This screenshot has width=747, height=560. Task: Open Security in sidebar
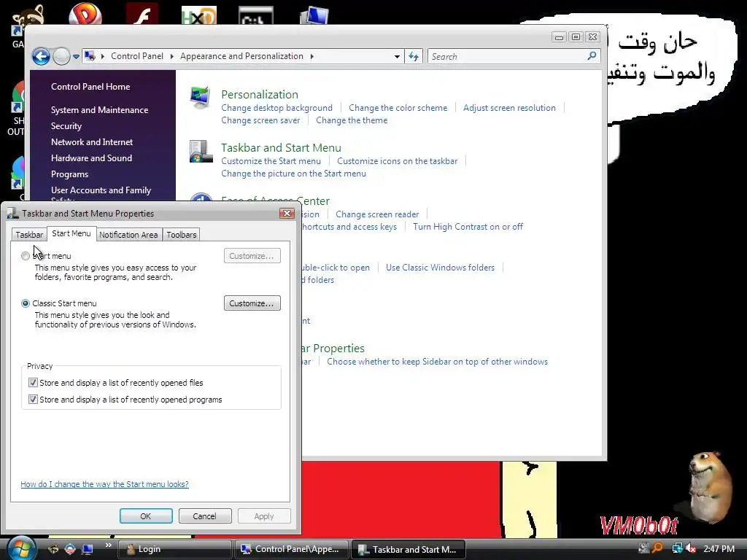pyautogui.click(x=66, y=126)
